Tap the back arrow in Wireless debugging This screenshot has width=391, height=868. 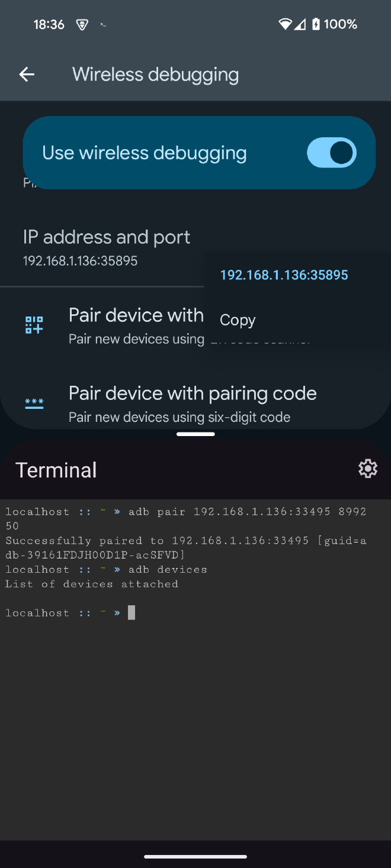[x=27, y=75]
